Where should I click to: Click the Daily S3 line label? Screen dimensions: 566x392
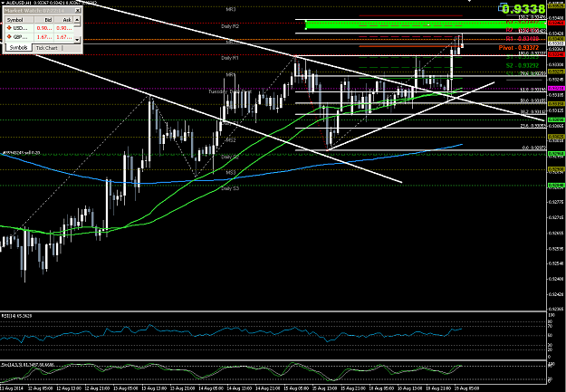230,188
